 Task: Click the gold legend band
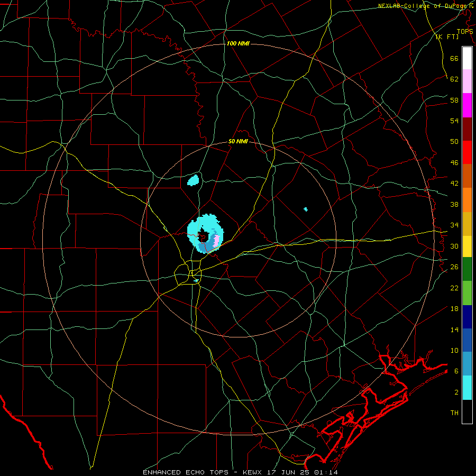467,224
